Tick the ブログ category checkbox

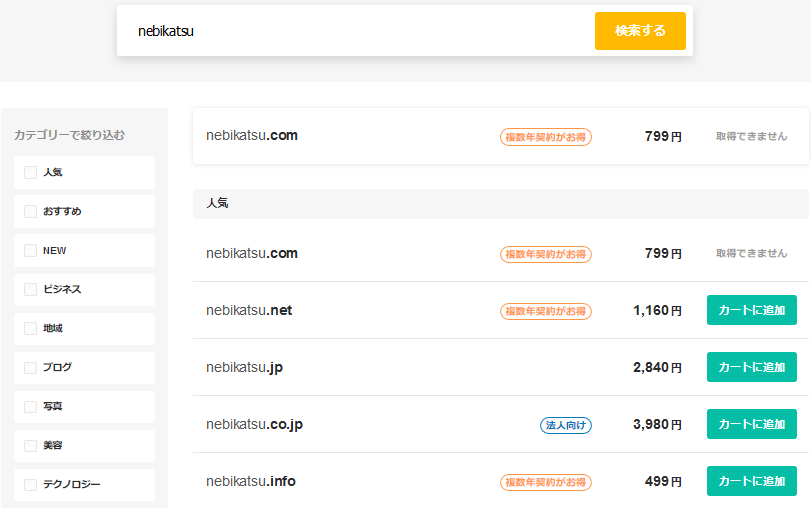click(30, 367)
